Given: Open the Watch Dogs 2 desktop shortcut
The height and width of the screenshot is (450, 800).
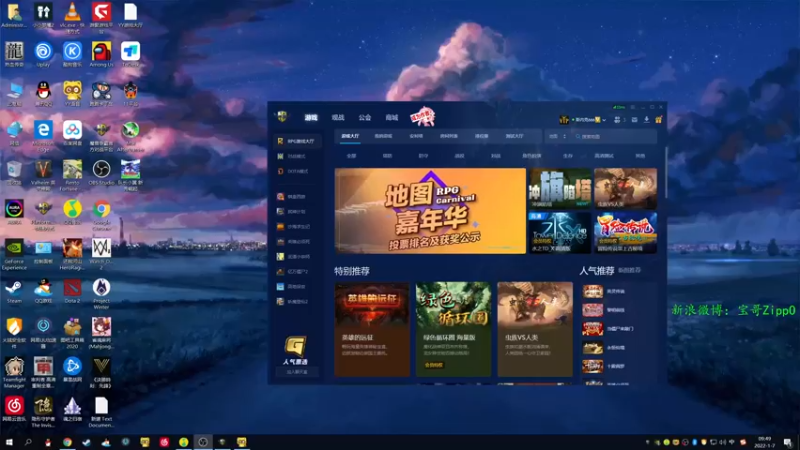Looking at the screenshot, I should click(101, 254).
